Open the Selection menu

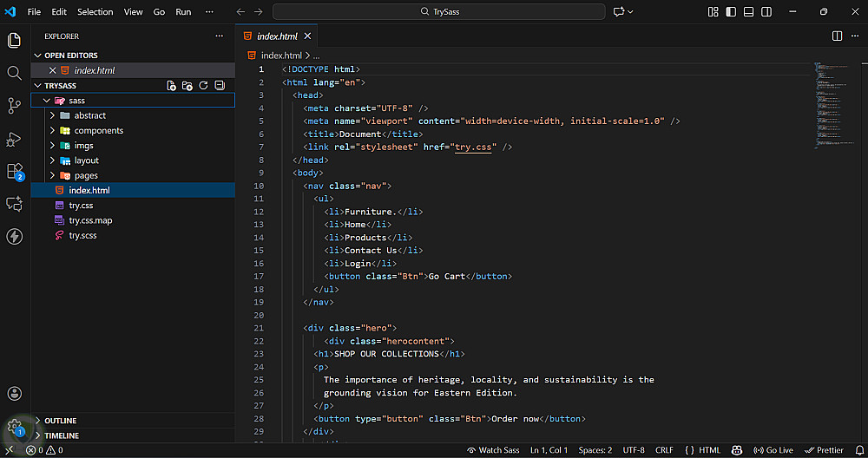(x=95, y=12)
